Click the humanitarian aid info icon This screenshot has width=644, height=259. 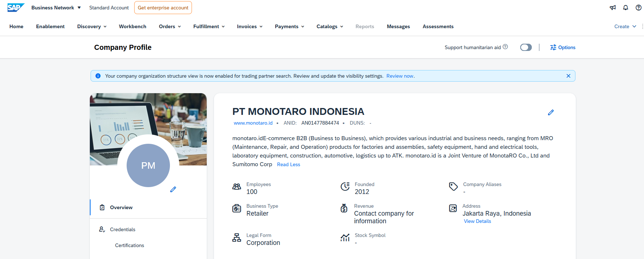505,47
